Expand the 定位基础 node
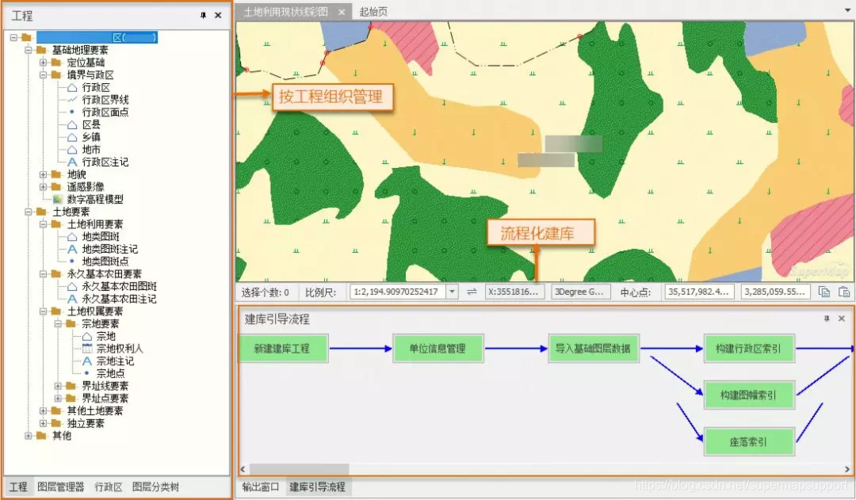Viewport: 856px width, 500px height. (43, 63)
